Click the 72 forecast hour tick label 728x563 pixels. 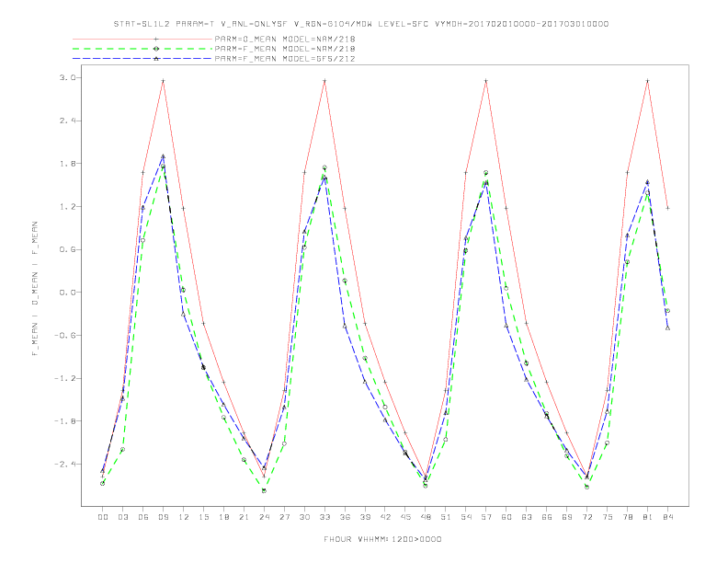tap(586, 517)
